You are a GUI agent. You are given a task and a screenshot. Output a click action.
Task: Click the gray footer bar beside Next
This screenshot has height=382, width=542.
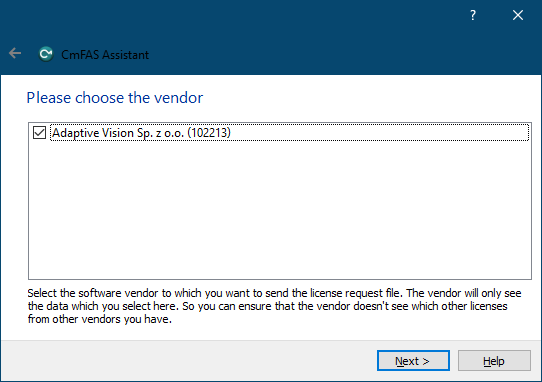point(188,361)
